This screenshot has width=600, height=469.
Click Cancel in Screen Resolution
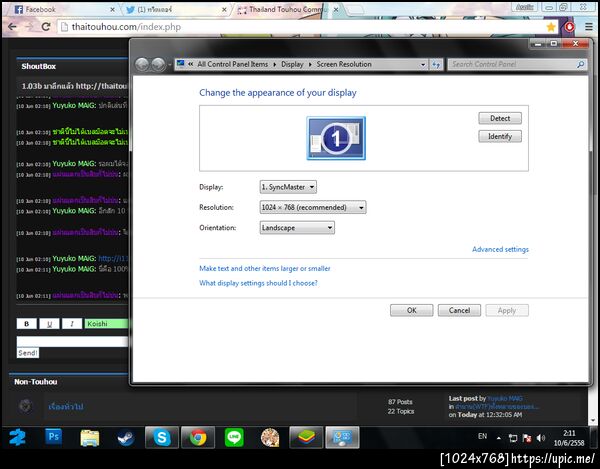point(459,310)
